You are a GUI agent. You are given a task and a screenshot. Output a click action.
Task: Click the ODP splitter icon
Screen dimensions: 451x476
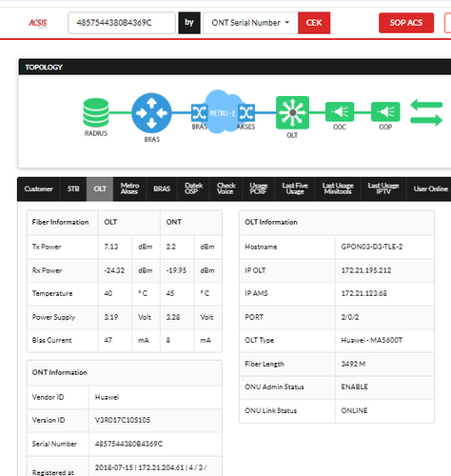point(385,111)
